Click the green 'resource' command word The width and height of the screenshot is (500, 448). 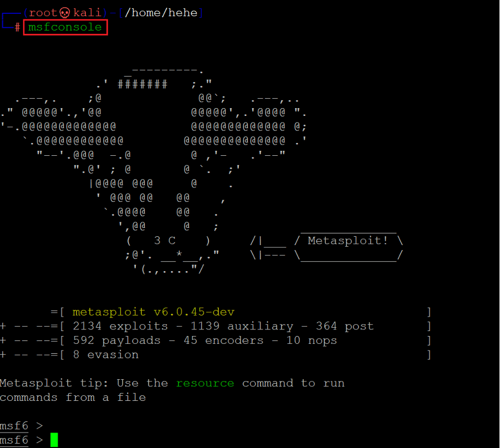tap(205, 383)
